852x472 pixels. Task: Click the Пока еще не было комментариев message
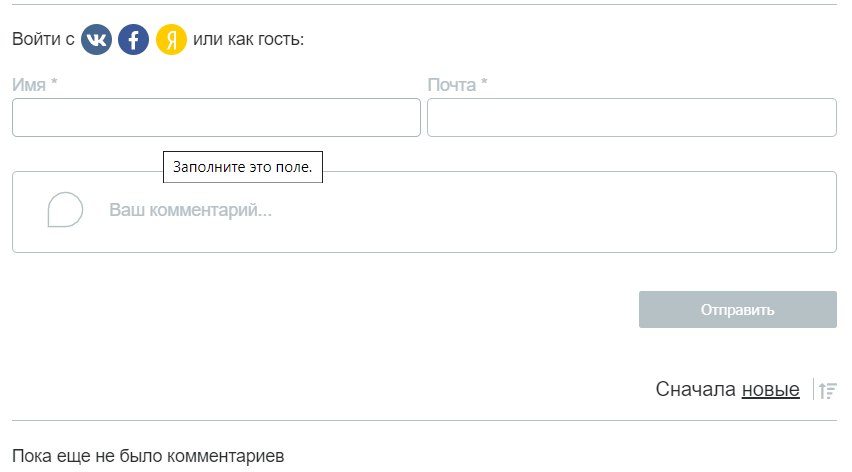(x=148, y=456)
